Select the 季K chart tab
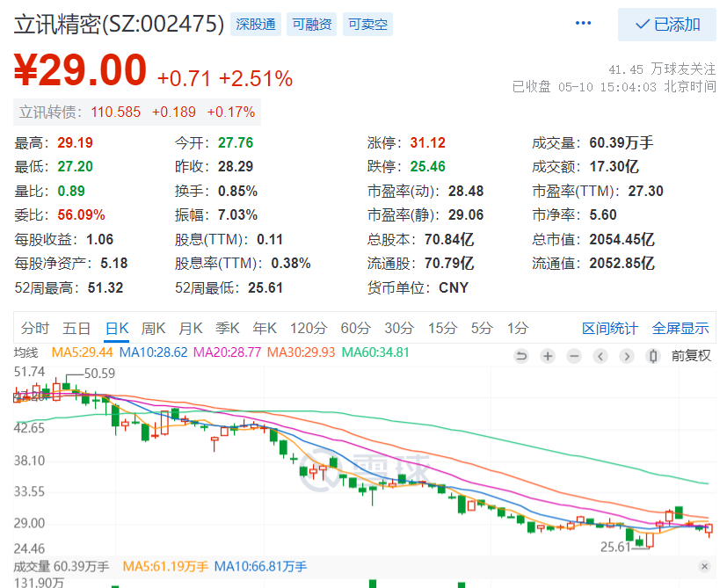 coord(227,329)
